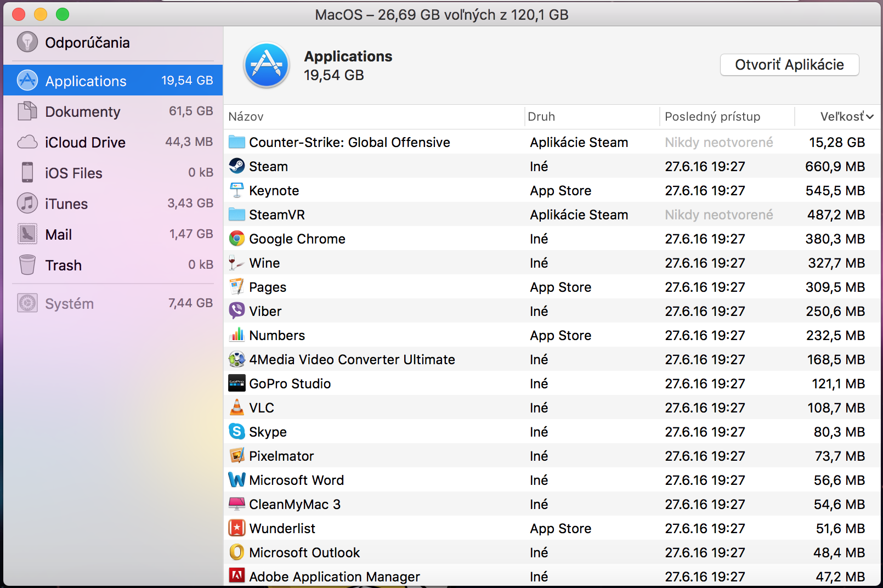Screen dimensions: 883x588
Task: Select iCloud Drive in the sidebar
Action: [113, 142]
